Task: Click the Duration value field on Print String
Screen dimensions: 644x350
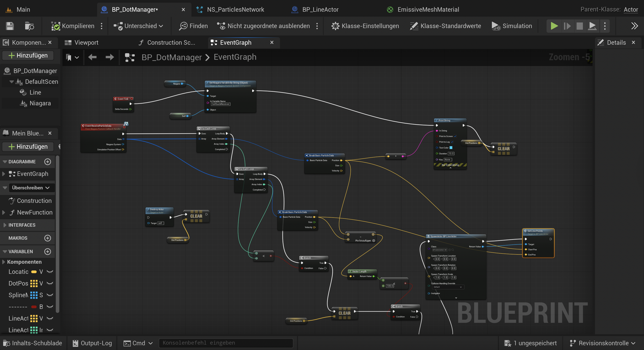Action: 451,153
